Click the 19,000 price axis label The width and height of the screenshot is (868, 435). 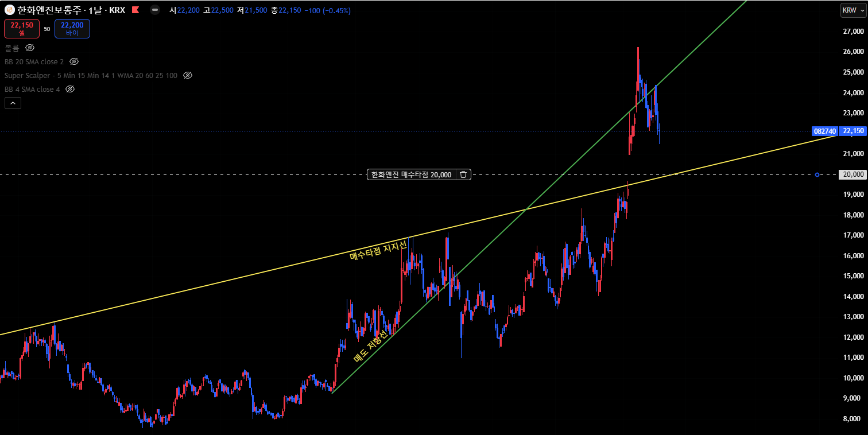(854, 195)
